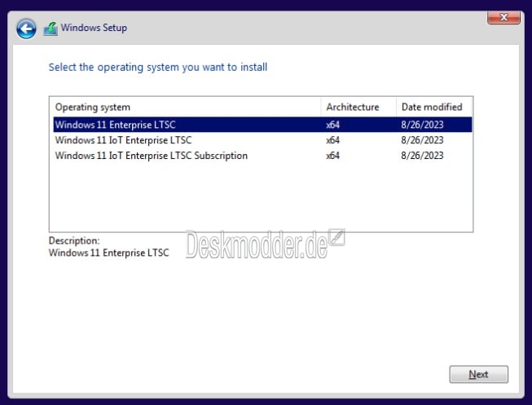Image resolution: width=532 pixels, height=405 pixels.
Task: Select Windows 11 IoT Enterprise LTSC
Action: [x=123, y=140]
